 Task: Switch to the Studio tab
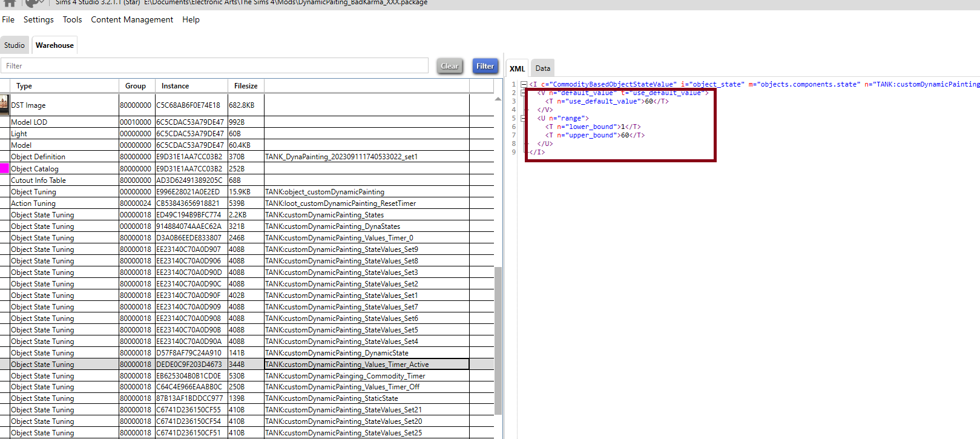click(x=15, y=45)
